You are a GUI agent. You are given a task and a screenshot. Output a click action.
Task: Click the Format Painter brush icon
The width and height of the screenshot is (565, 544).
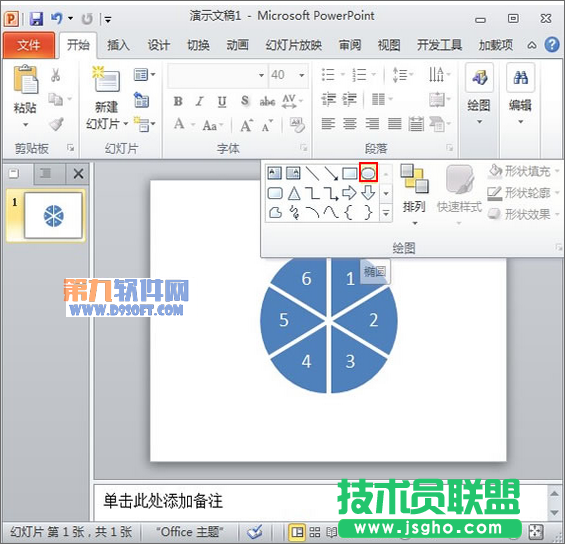point(56,124)
